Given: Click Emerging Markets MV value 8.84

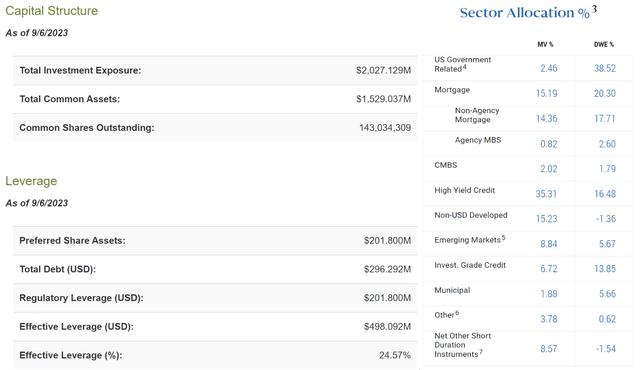Looking at the screenshot, I should click(x=549, y=244).
